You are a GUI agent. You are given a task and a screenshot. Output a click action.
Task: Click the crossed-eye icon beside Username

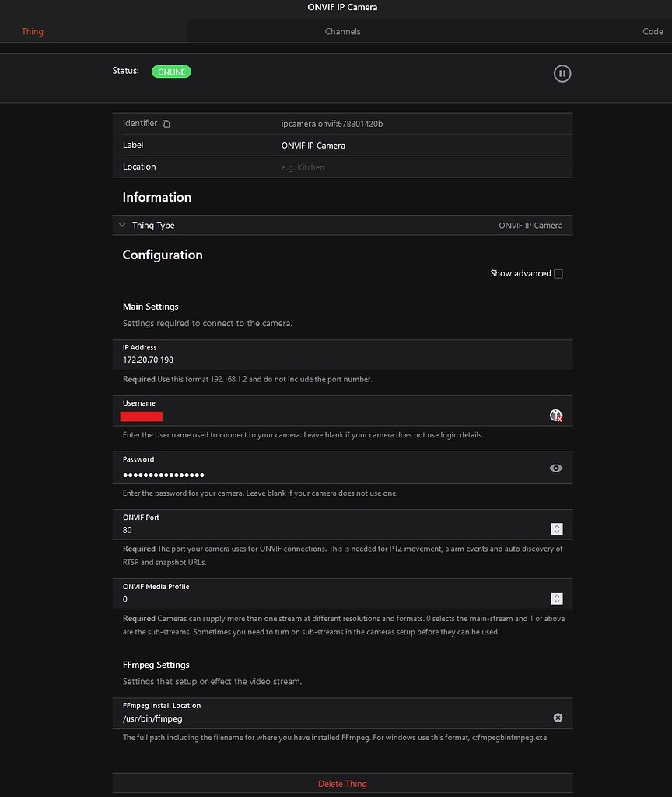pyautogui.click(x=555, y=415)
